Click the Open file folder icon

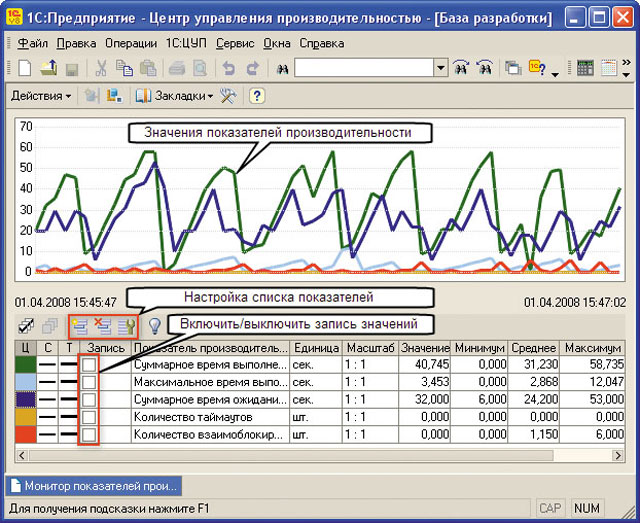click(49, 68)
